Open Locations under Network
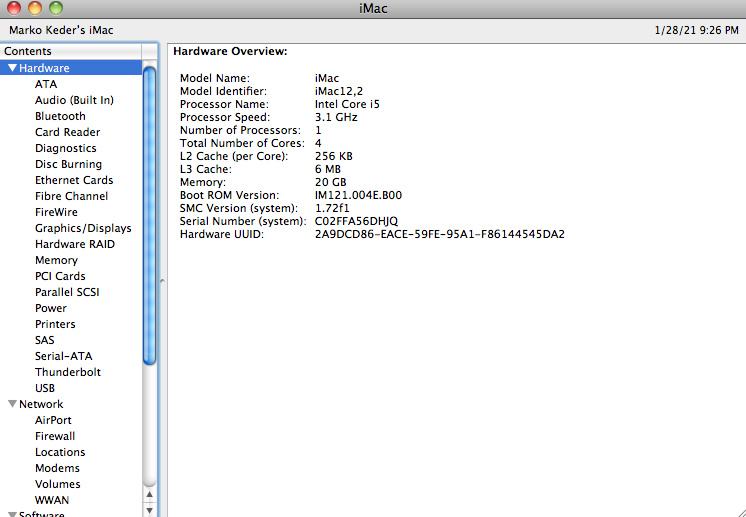 click(60, 452)
